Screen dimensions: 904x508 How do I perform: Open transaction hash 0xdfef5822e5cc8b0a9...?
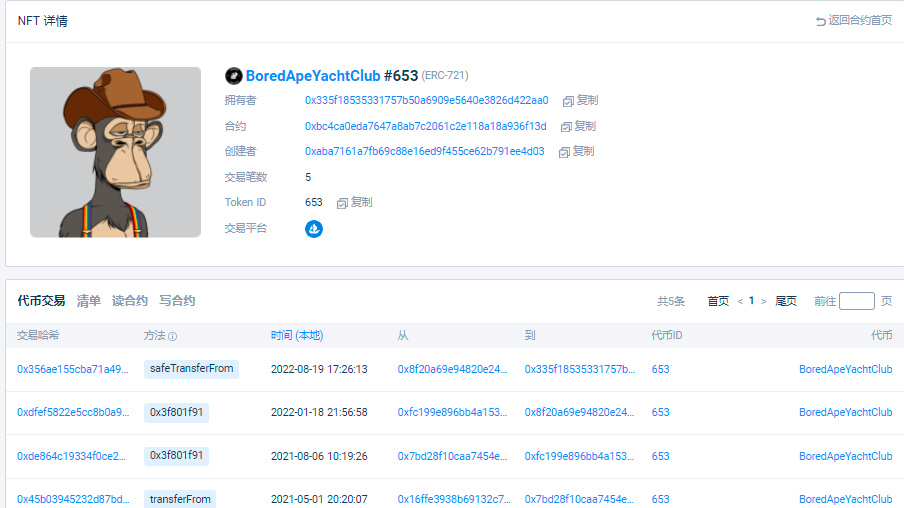pos(73,412)
